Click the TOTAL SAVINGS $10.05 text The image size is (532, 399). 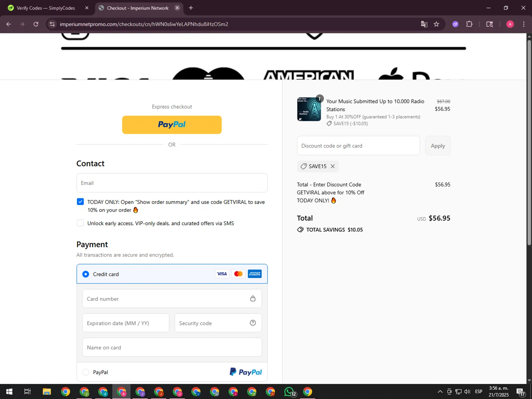point(334,229)
